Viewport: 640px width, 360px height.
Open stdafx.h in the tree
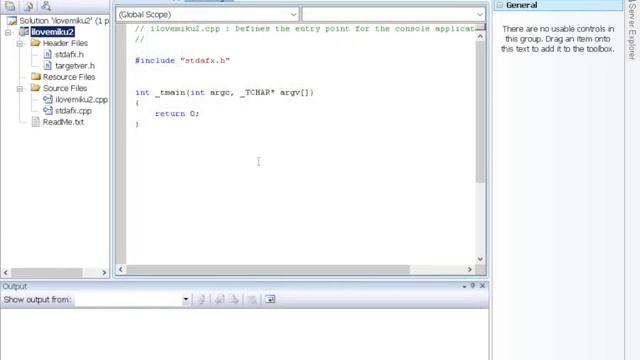click(x=69, y=54)
